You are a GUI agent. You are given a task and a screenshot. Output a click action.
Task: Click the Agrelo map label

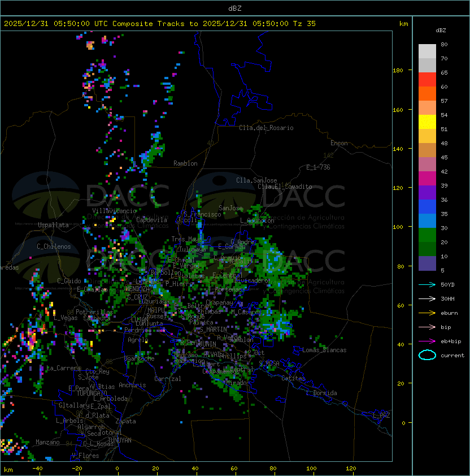pyautogui.click(x=138, y=340)
